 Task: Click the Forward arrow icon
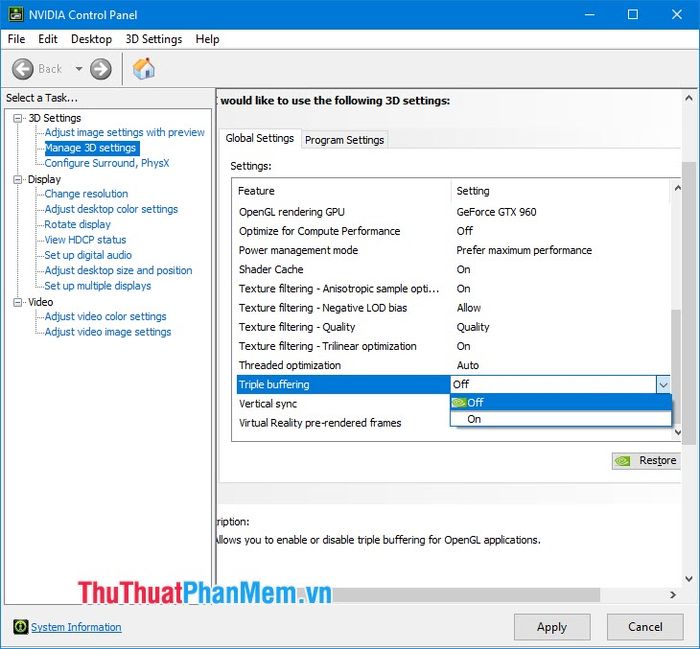[100, 69]
